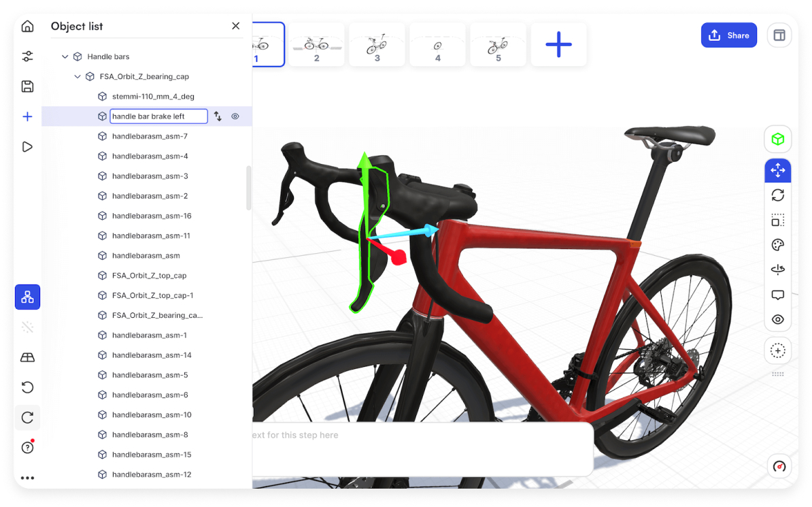This screenshot has height=507, width=812.
Task: Toggle visibility eye for handle bar brake left
Action: pos(235,116)
